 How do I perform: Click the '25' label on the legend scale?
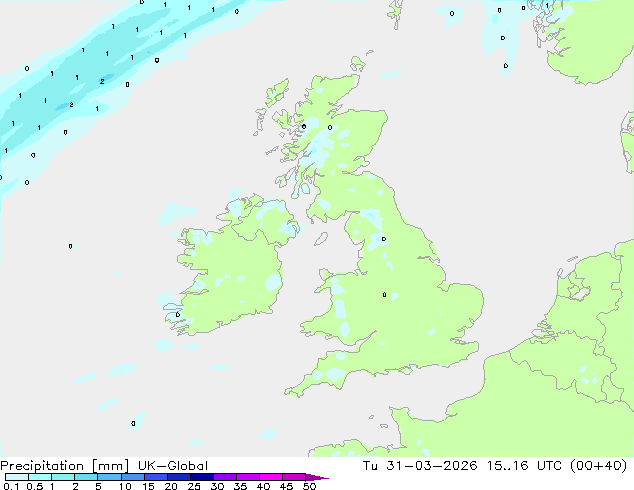(194, 486)
